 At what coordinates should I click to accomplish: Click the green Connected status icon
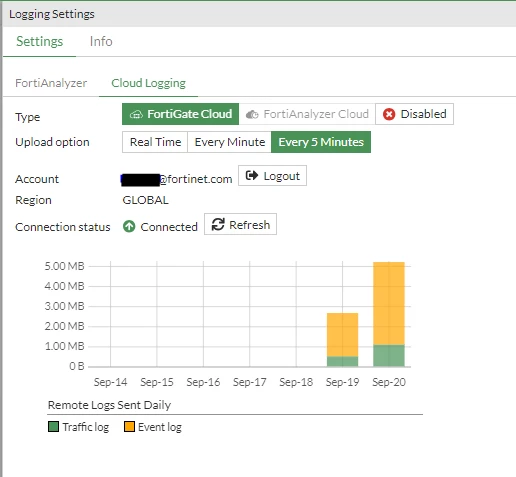[x=129, y=227]
